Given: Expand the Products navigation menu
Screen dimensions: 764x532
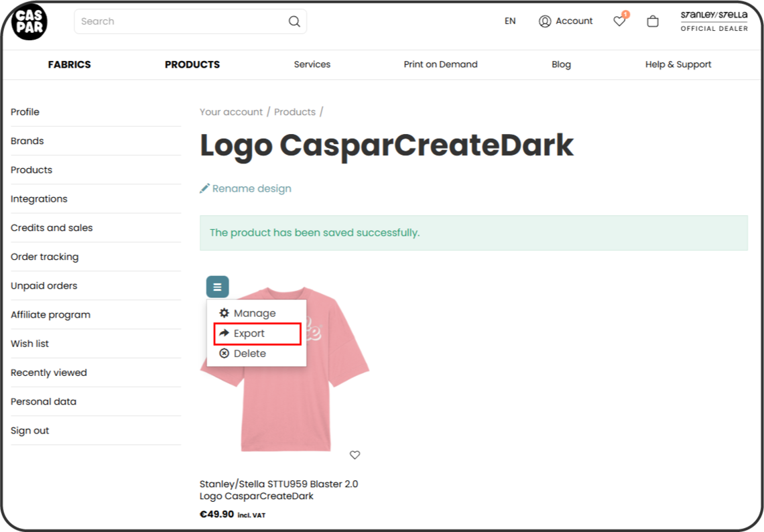Looking at the screenshot, I should (x=192, y=64).
